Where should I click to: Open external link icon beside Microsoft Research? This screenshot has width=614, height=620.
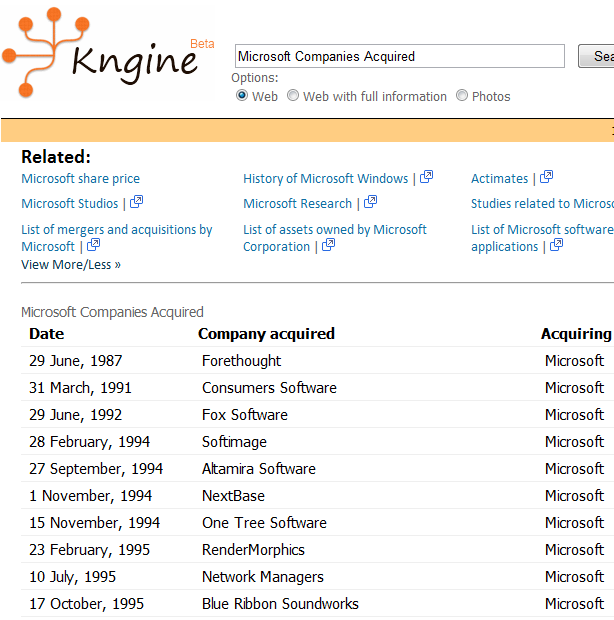370,202
